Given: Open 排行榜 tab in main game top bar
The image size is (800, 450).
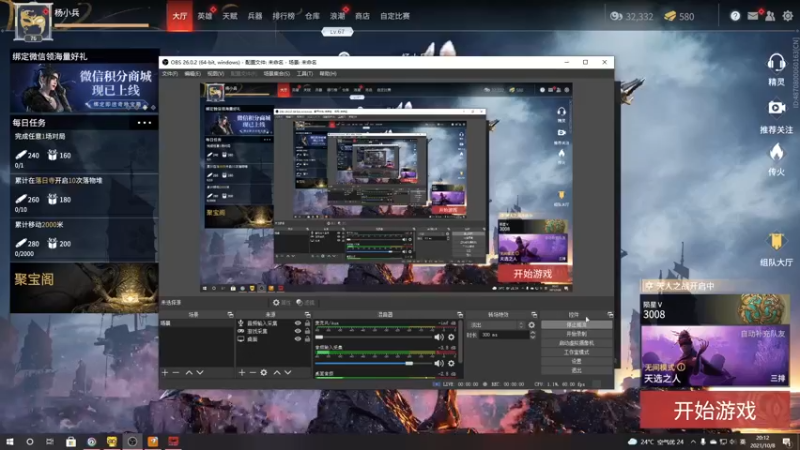Looking at the screenshot, I should click(x=283, y=16).
